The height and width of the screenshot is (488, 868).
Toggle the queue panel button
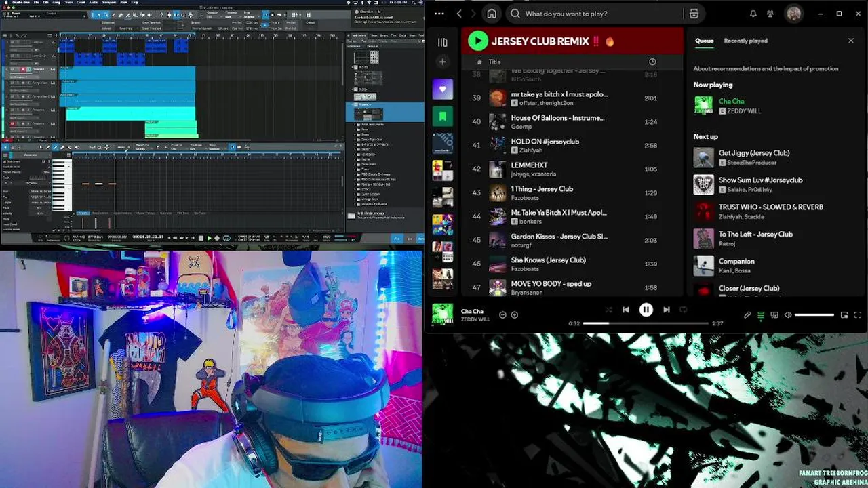761,314
